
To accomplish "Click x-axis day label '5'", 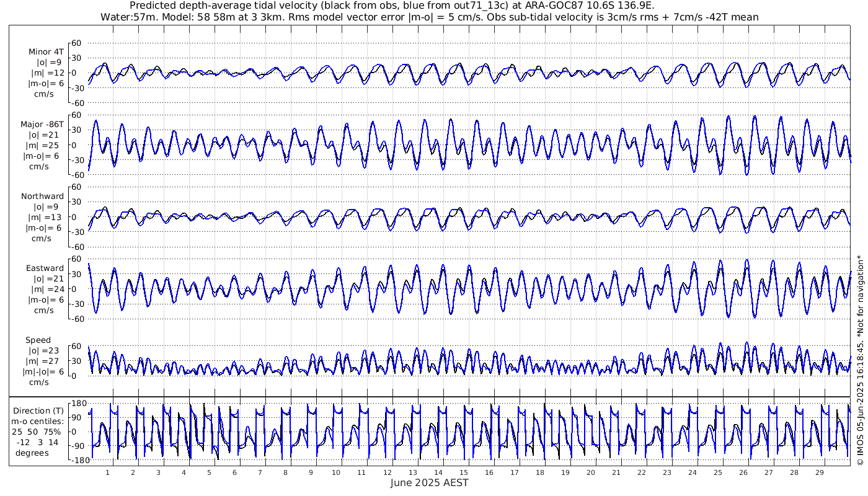I will 209,472.
